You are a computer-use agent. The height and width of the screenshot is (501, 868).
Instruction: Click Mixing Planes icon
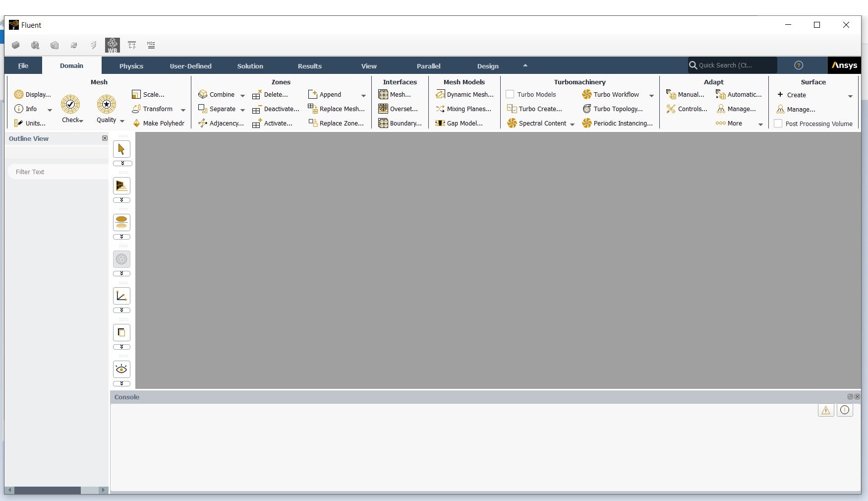440,109
